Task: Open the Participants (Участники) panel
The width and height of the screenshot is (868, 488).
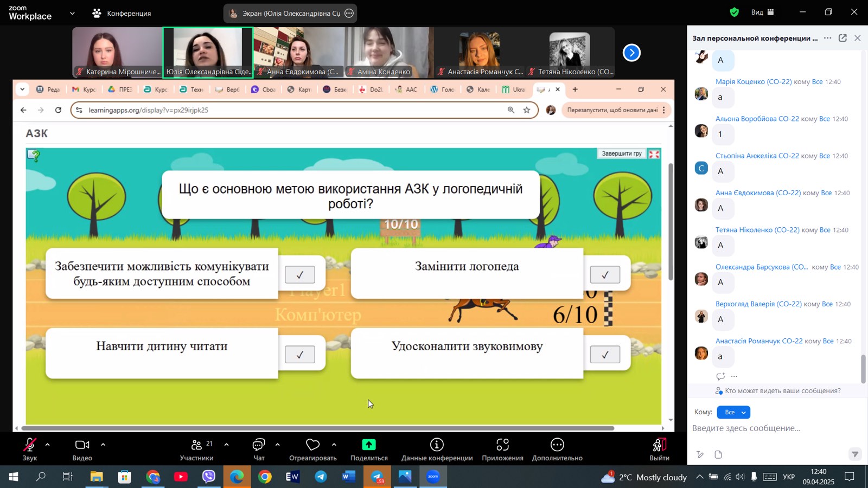Action: (x=196, y=445)
